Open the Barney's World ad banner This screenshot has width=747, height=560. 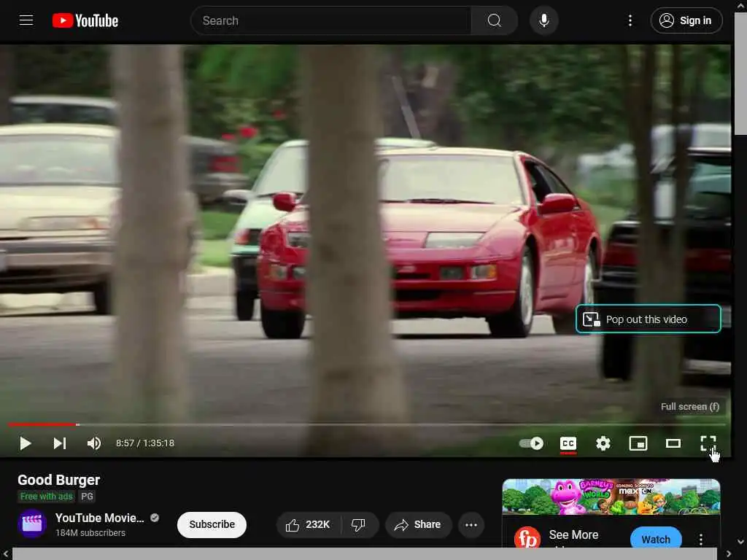point(611,497)
